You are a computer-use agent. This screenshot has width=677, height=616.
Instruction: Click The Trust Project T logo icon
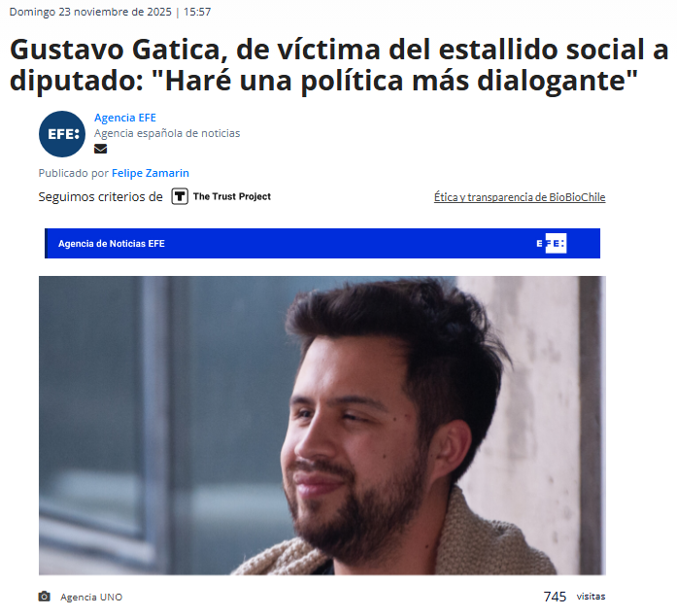pyautogui.click(x=180, y=196)
